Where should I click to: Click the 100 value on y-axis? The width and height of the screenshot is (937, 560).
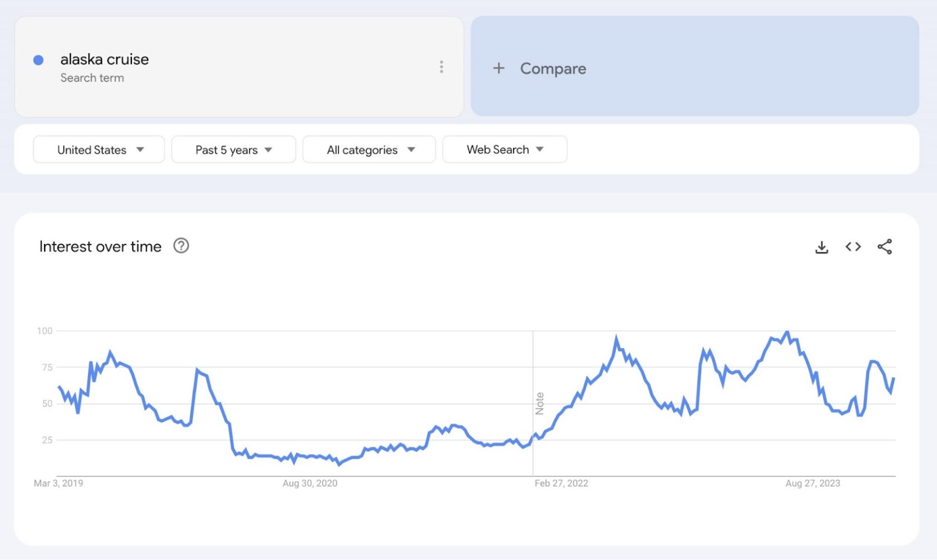[x=45, y=331]
